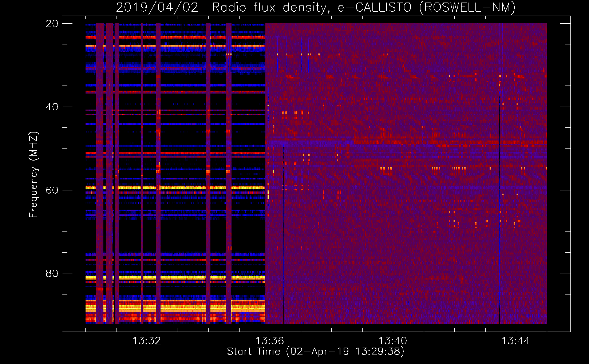Click the time tick label 13:36
The image size is (589, 364).
270,341
